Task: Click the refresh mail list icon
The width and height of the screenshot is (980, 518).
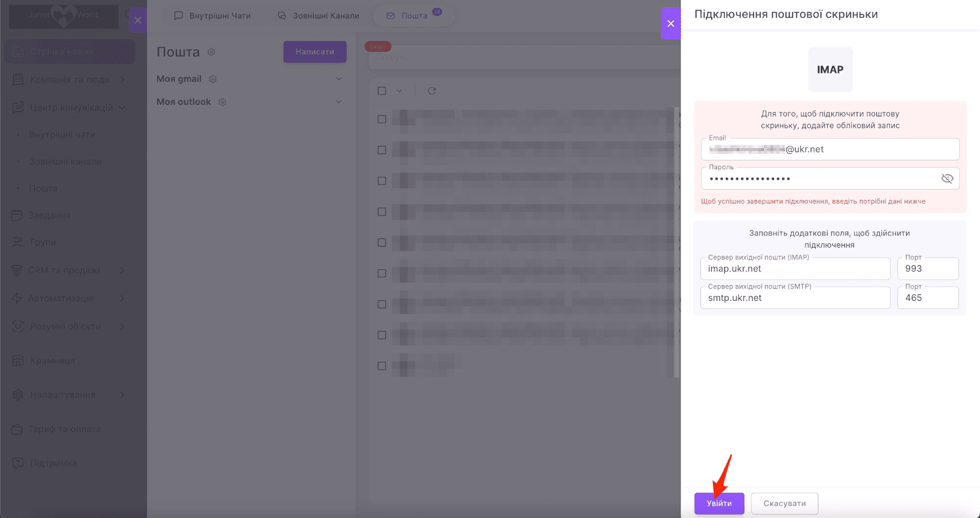Action: click(432, 91)
